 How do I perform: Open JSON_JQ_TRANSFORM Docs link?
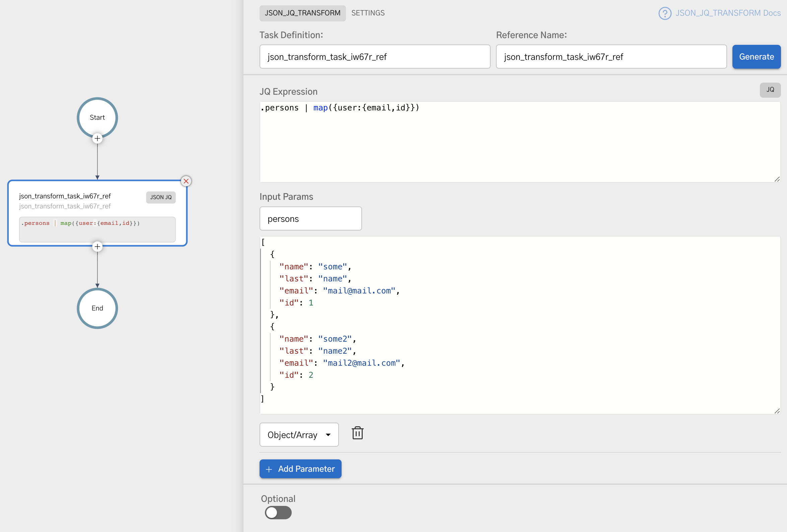coord(728,13)
